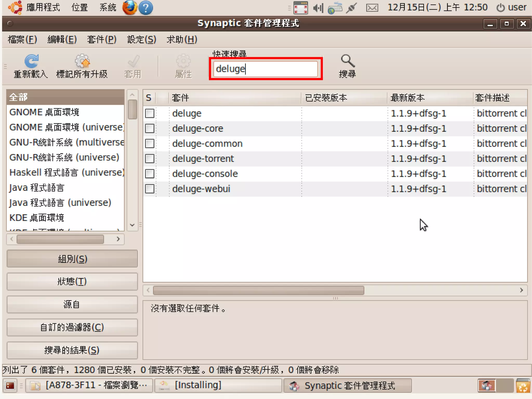The image size is (532, 399).
Task: Toggle checkbox for deluge-torrent package
Action: pyautogui.click(x=150, y=159)
